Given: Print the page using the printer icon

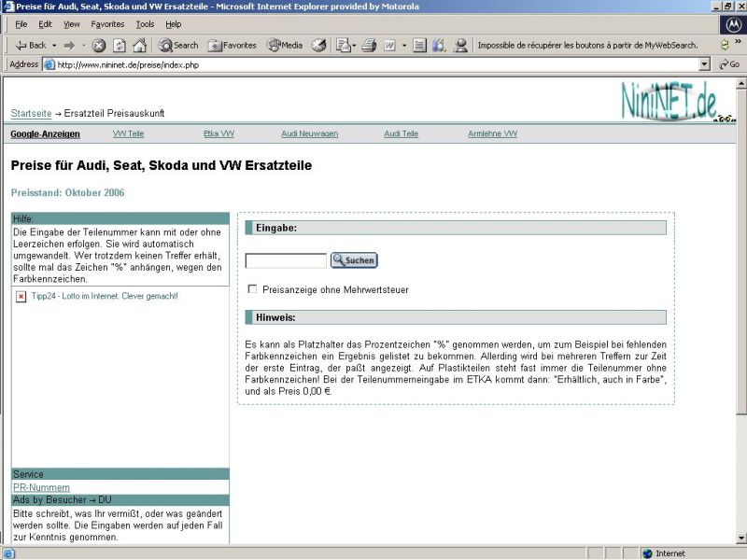Looking at the screenshot, I should coord(369,45).
